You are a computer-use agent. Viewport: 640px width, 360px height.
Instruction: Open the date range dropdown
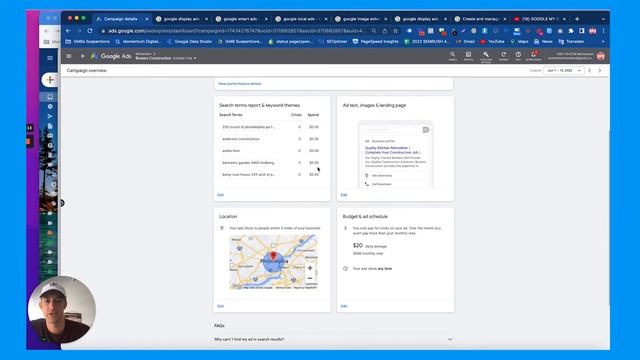(x=563, y=71)
